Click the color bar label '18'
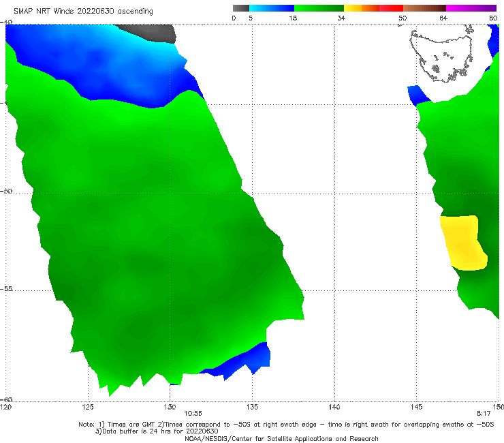Viewport: 504px width, 443px height. 293,18
